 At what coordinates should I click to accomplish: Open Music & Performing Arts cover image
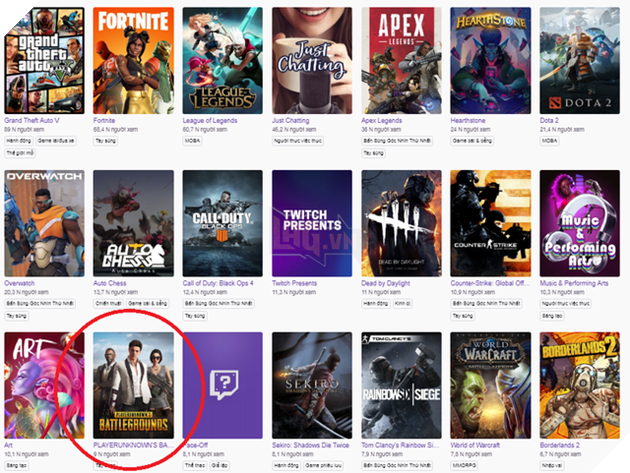pos(580,223)
